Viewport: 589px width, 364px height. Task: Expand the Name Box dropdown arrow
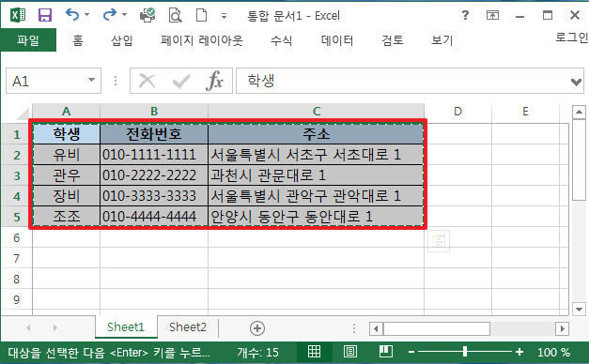[91, 80]
